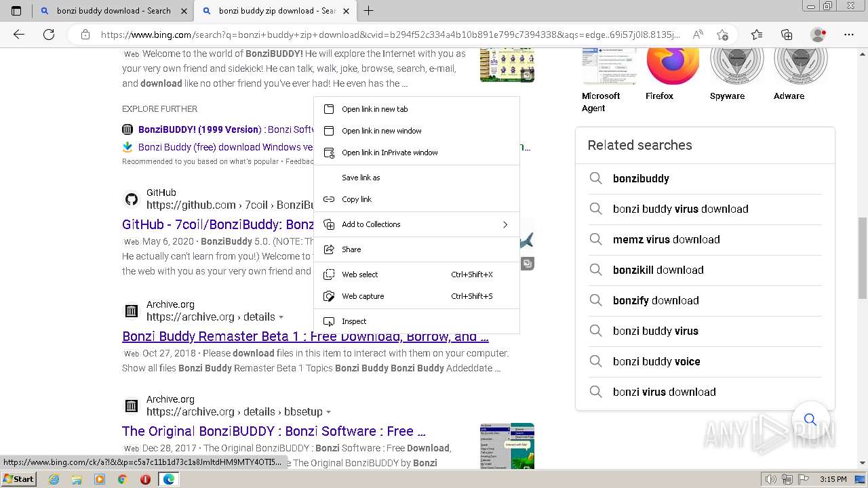Select Web select menu entry
Screen dimensions: 868x488
(416, 274)
